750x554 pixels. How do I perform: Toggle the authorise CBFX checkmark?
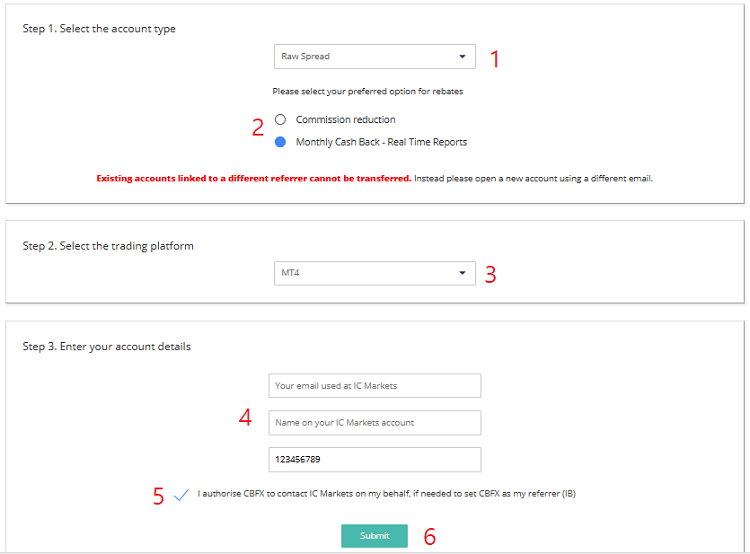[181, 494]
